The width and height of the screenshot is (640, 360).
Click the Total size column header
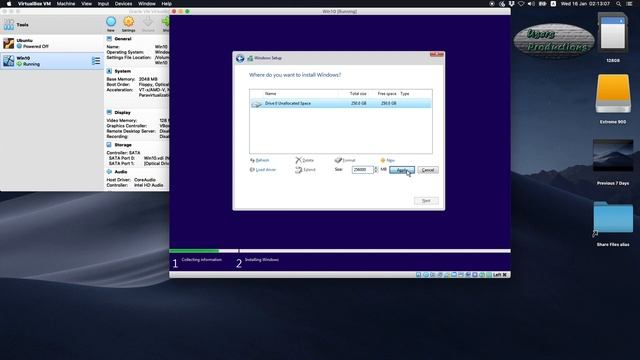[x=358, y=94]
